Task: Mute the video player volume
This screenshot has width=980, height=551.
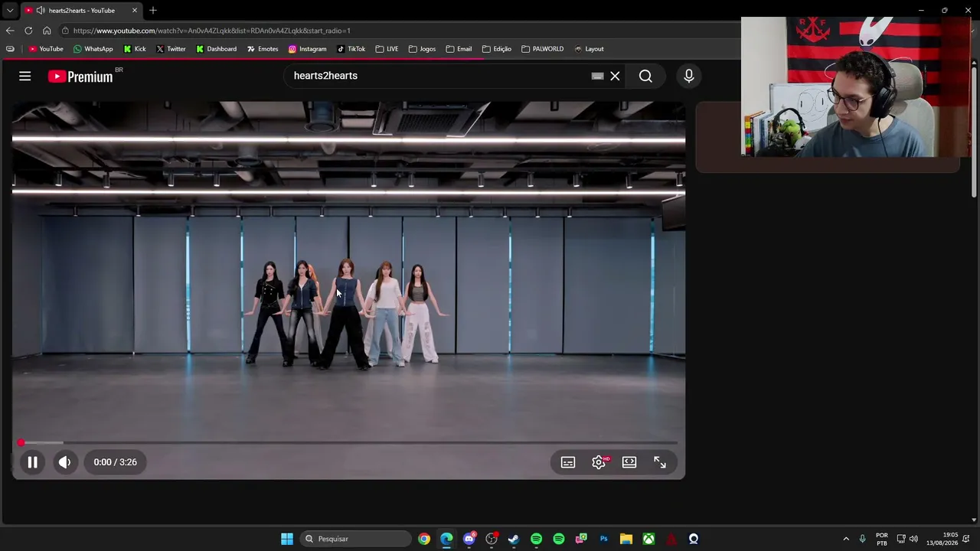Action: [x=65, y=462]
